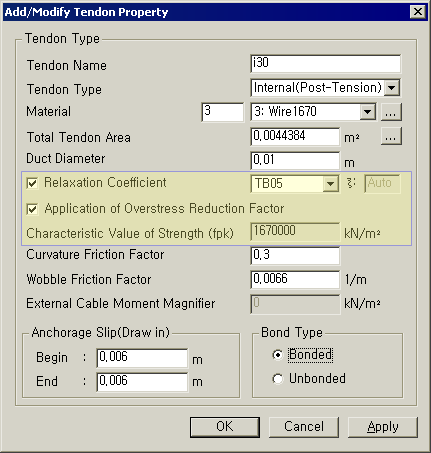
Task: Click the OK button
Action: (225, 427)
